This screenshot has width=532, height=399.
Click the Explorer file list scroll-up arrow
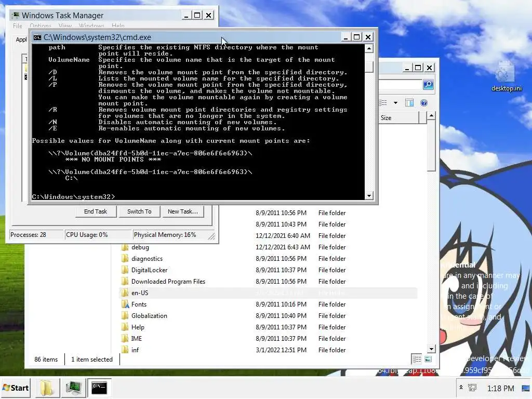pyautogui.click(x=431, y=116)
